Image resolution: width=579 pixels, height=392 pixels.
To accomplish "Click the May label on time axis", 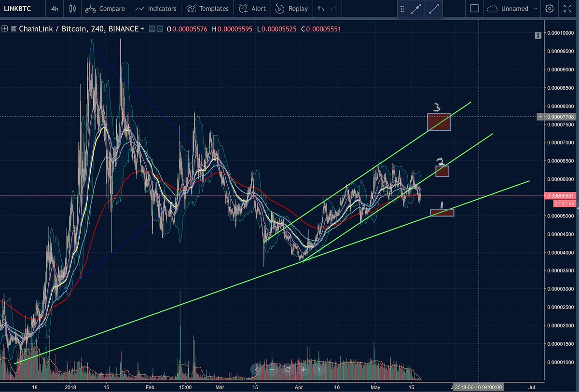I will tap(376, 387).
